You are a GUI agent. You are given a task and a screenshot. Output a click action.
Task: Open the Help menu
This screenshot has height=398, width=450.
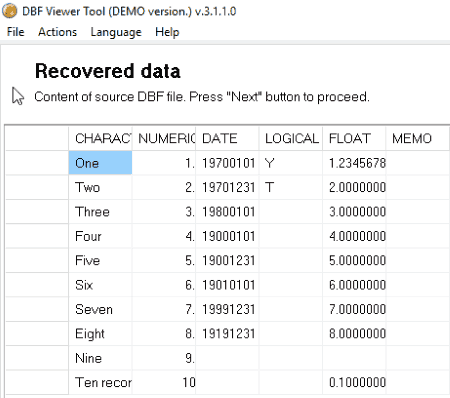coord(167,32)
